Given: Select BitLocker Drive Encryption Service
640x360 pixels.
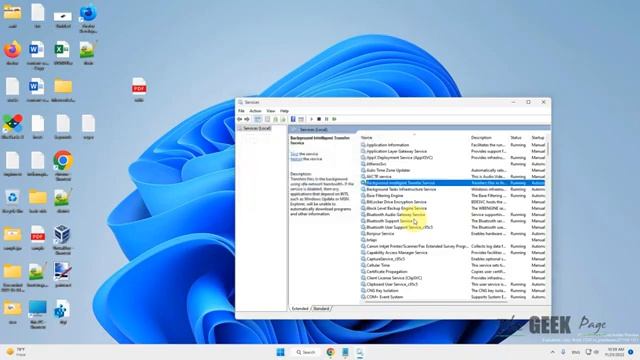Looking at the screenshot, I should point(453,202).
